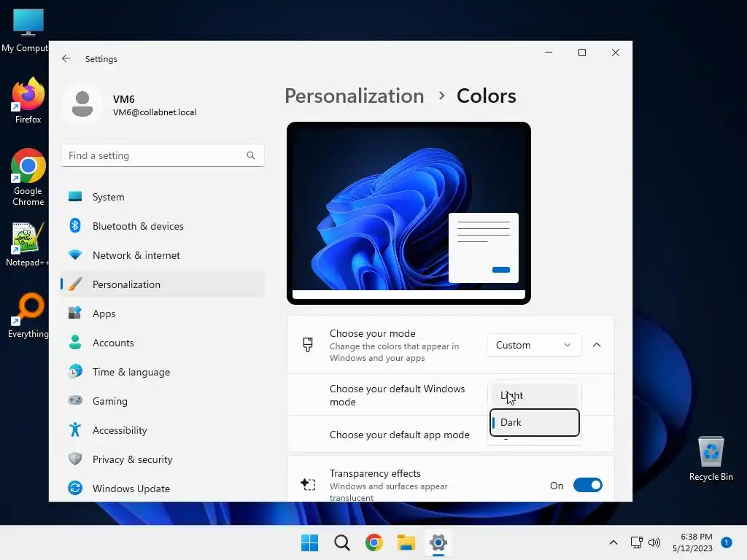Open System settings category
Viewport: 747px width, 560px height.
[163, 197]
